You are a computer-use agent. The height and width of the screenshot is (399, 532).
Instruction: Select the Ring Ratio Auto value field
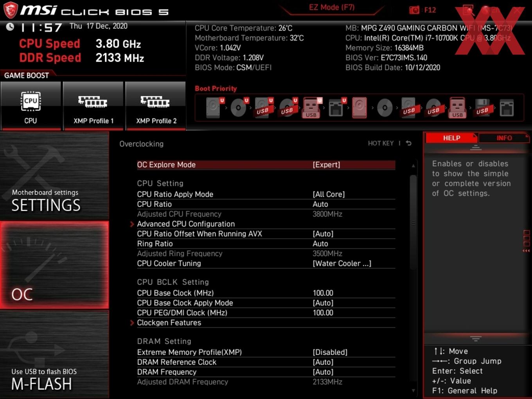[320, 244]
